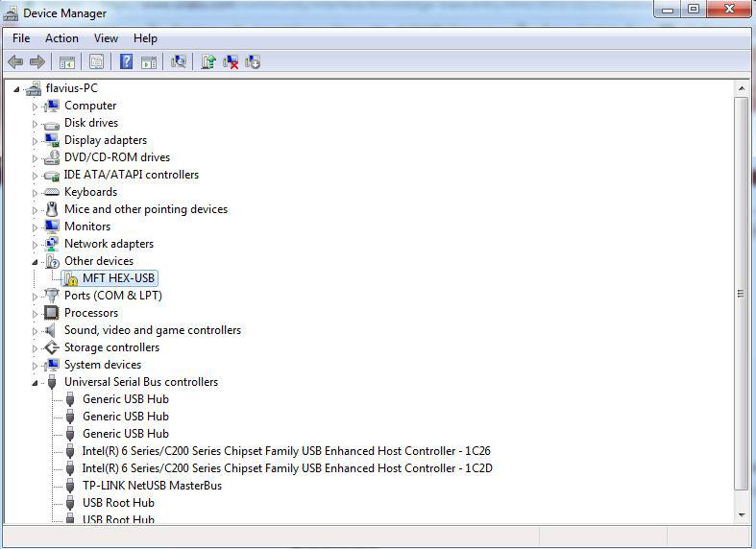Click the DVD/CD-ROM drives disc icon

(x=52, y=157)
